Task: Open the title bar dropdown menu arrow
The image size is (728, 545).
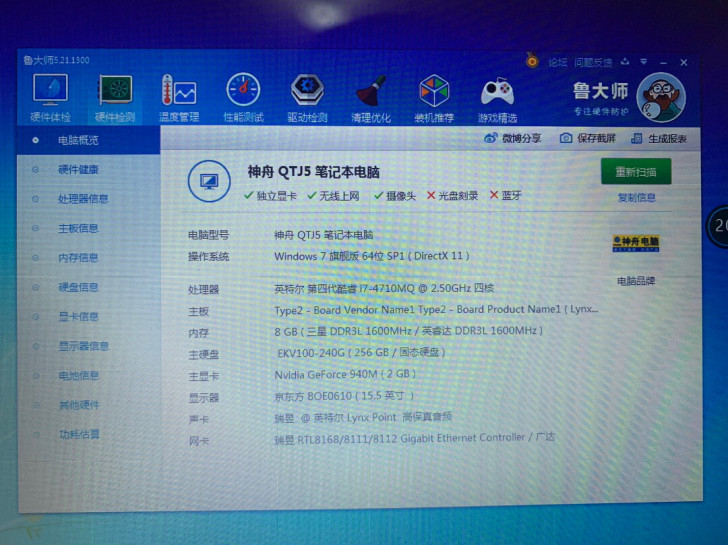Action: [644, 62]
